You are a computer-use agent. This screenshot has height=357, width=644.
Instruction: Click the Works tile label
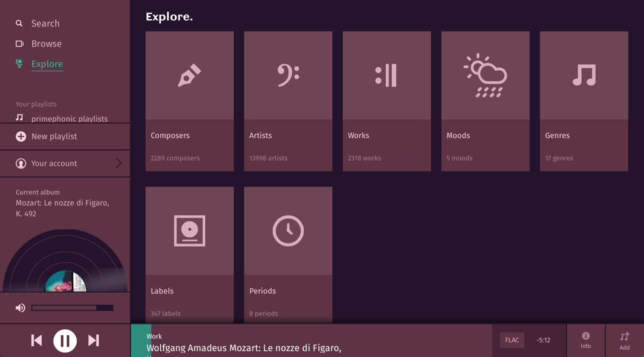(x=358, y=136)
